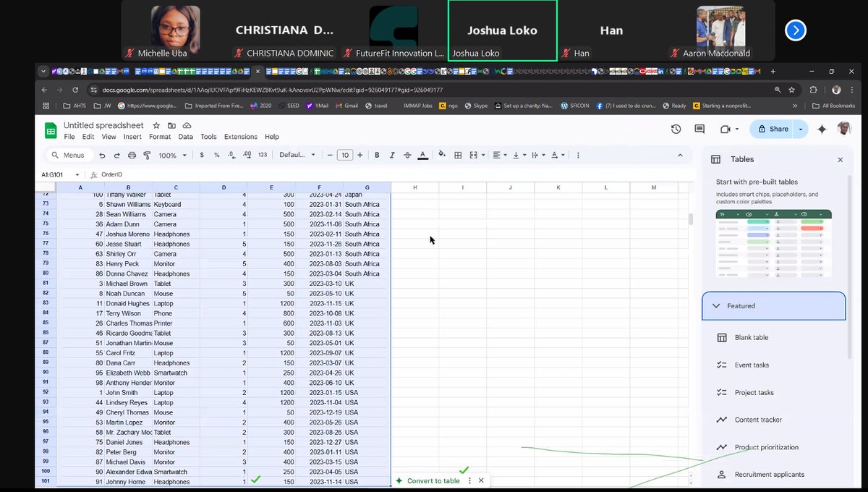Open the Gemini sparkle icon
Image resolution: width=868 pixels, height=492 pixels.
point(822,129)
